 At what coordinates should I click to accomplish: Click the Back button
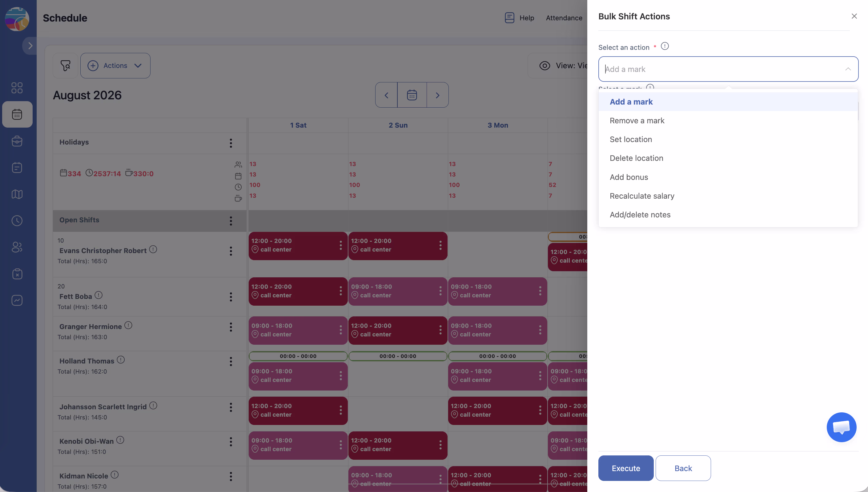click(683, 468)
